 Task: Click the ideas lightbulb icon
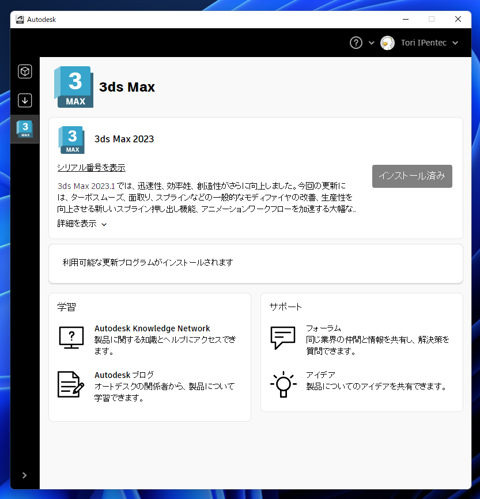tap(283, 384)
